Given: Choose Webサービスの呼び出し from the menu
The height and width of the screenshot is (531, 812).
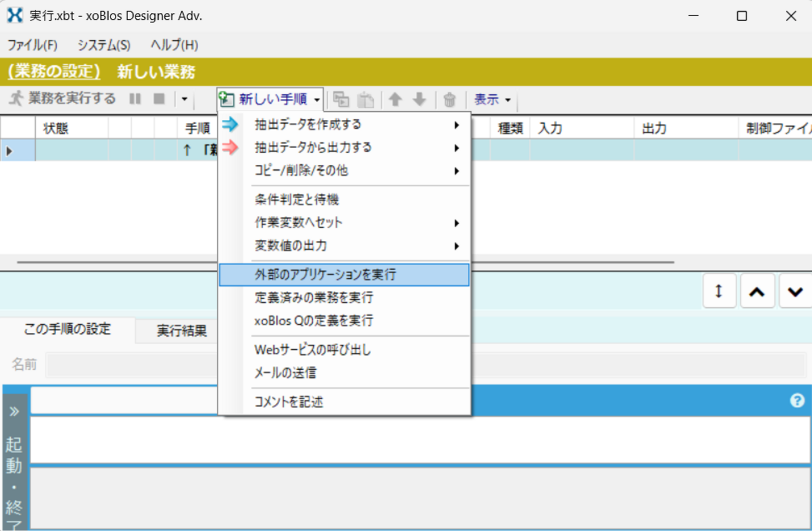Looking at the screenshot, I should [x=344, y=350].
